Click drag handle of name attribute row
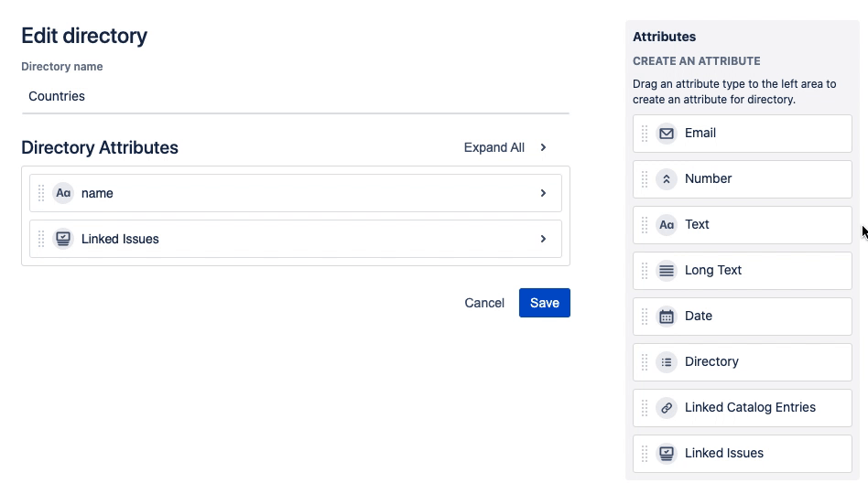Image resolution: width=868 pixels, height=494 pixels. pos(41,194)
